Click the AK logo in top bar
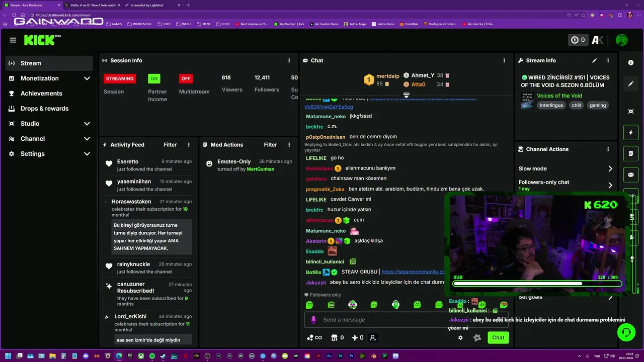The height and width of the screenshot is (362, 644). (x=598, y=40)
